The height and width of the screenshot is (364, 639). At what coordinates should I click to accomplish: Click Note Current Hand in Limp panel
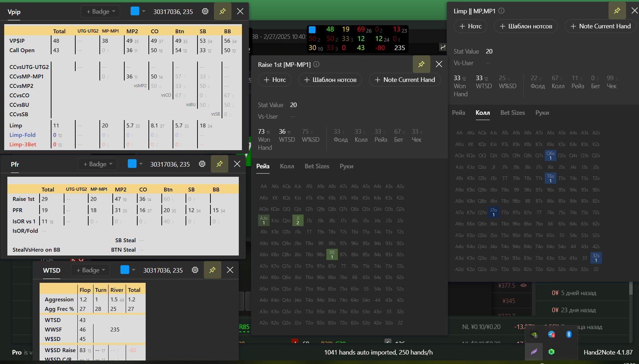click(600, 26)
